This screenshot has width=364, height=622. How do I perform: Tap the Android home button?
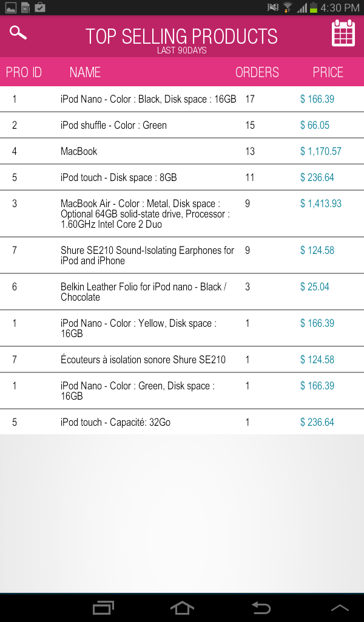(182, 607)
